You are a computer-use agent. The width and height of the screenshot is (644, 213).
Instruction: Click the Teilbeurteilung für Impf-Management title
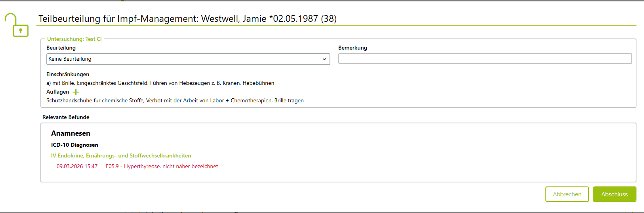(x=187, y=19)
